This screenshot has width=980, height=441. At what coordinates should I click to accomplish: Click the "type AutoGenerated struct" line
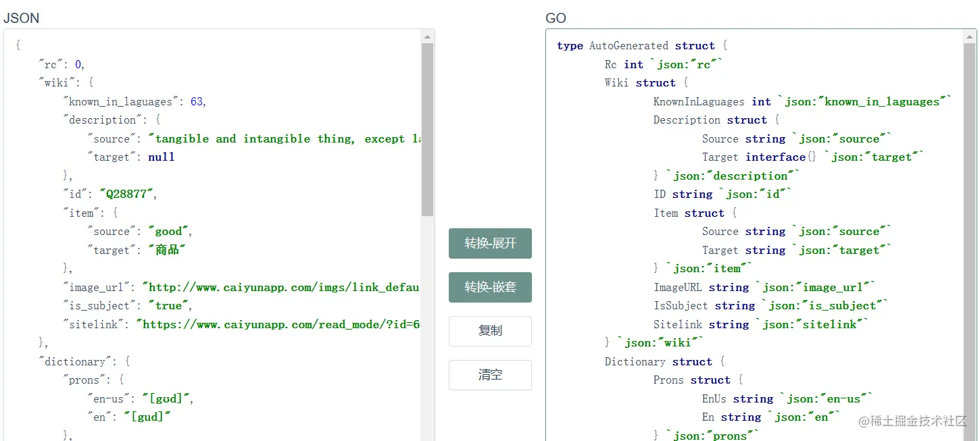[x=642, y=46]
